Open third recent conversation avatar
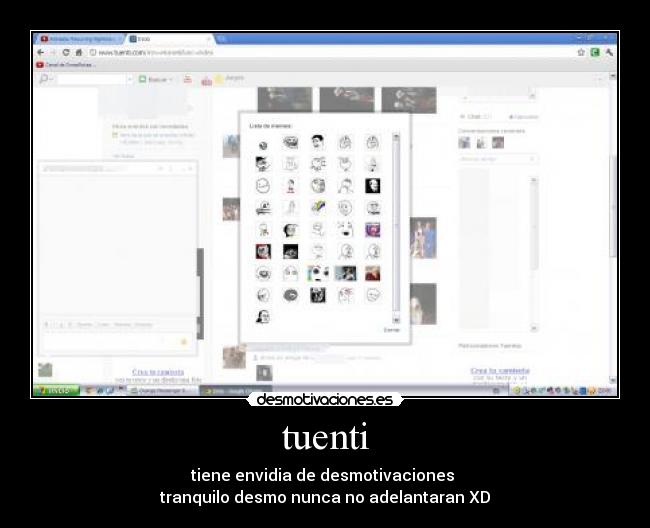The image size is (650, 528). (x=498, y=143)
